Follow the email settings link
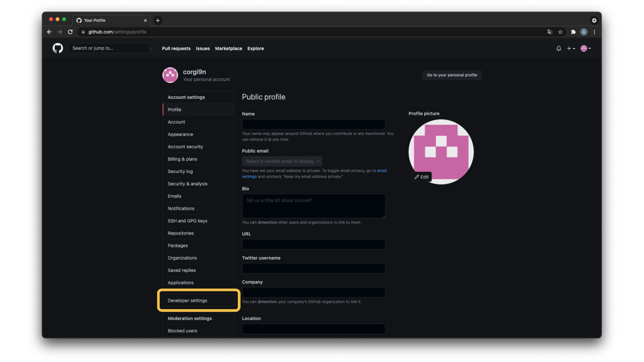This screenshot has height=362, width=644. tap(382, 171)
